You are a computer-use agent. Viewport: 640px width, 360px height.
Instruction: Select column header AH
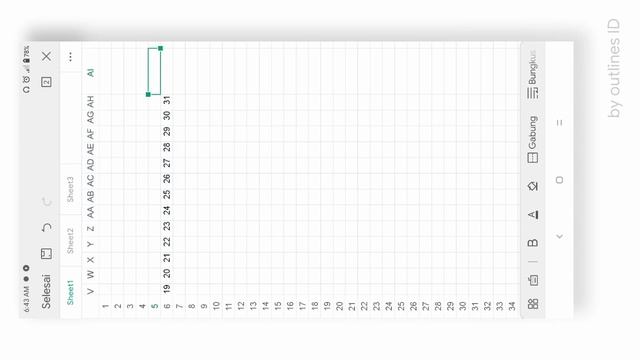coord(91,102)
